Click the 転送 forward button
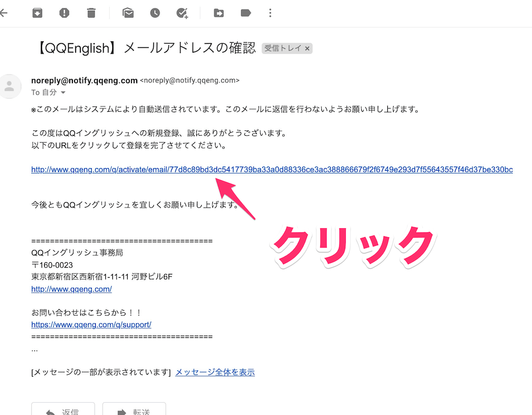Image resolution: width=532 pixels, height=415 pixels. coord(134,409)
